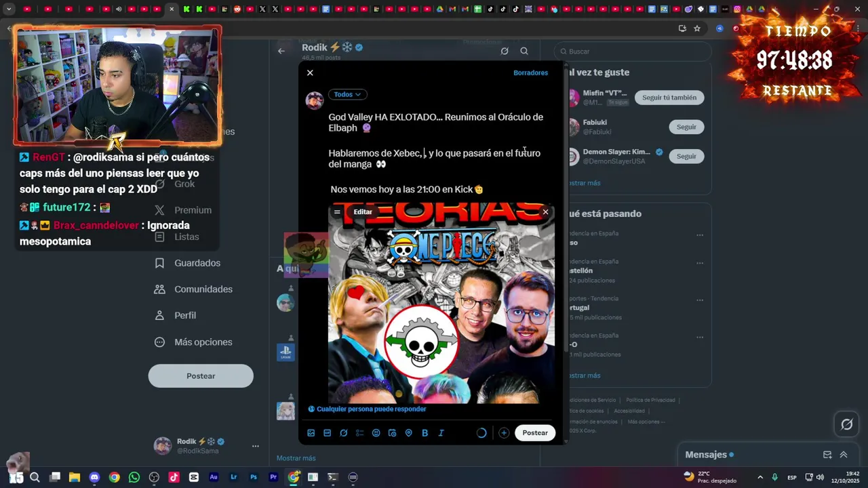
Task: Add a location tag to the post
Action: tap(409, 433)
